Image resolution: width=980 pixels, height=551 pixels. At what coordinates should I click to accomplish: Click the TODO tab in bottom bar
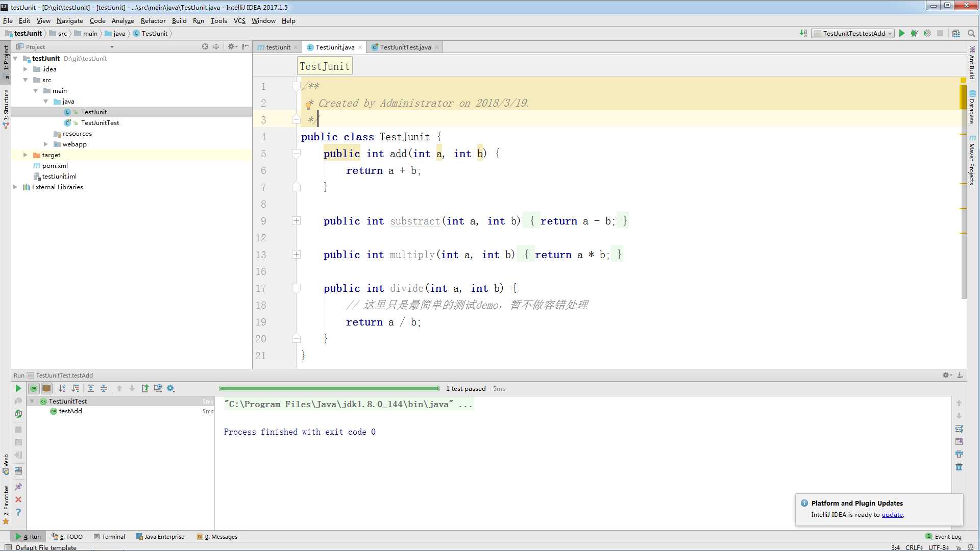pos(70,536)
